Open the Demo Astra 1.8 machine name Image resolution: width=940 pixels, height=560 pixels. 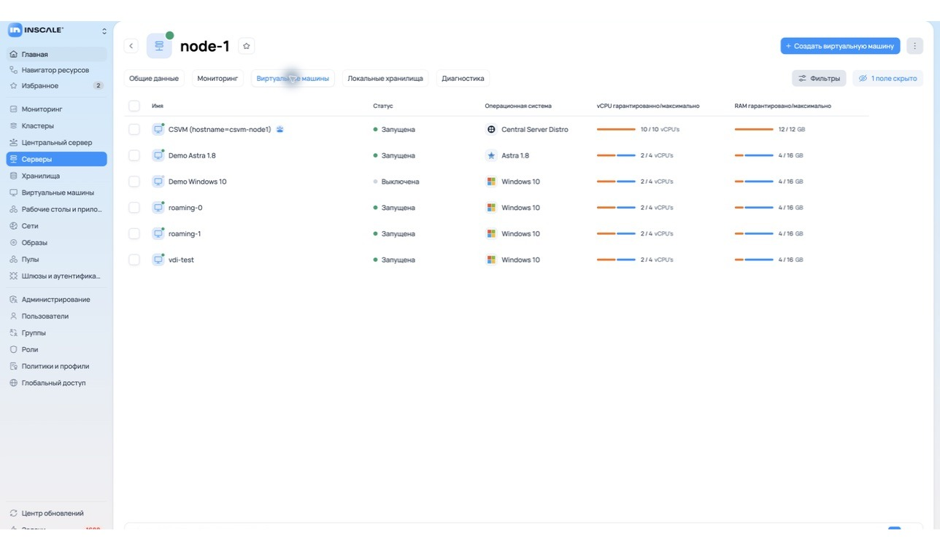(192, 155)
